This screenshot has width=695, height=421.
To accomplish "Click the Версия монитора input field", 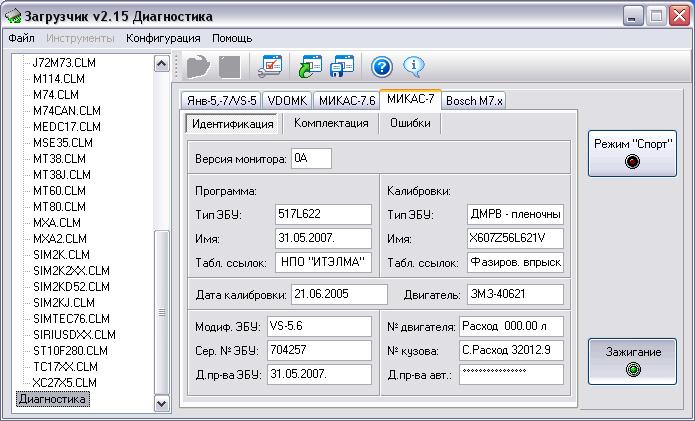I will (310, 159).
